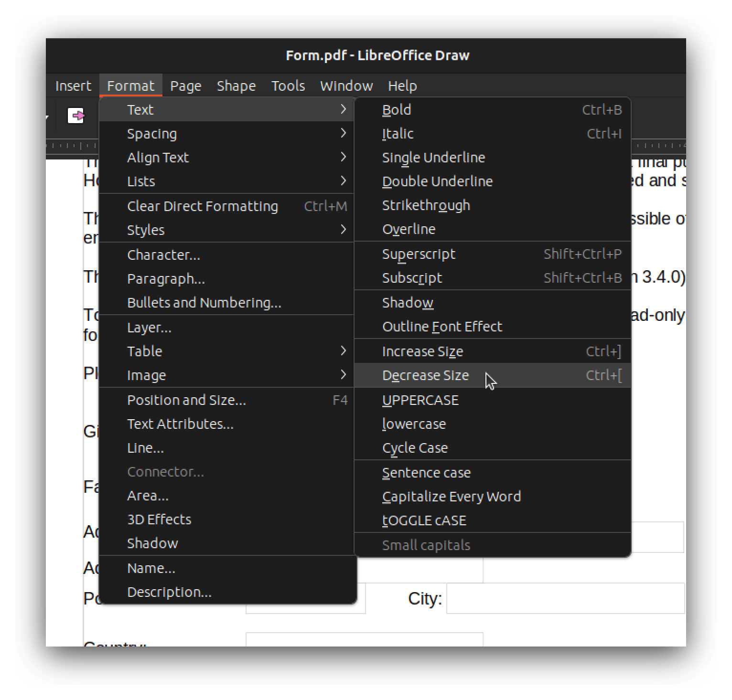Expand the Text submenu arrow

[343, 109]
